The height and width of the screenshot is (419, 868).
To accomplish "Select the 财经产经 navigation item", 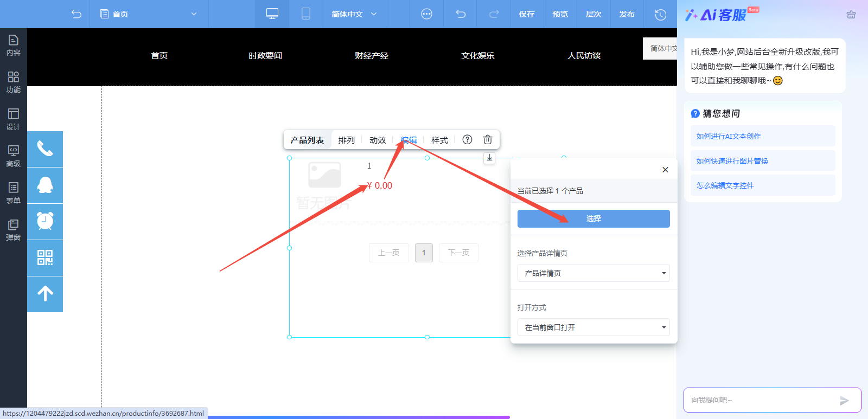I will [x=372, y=56].
